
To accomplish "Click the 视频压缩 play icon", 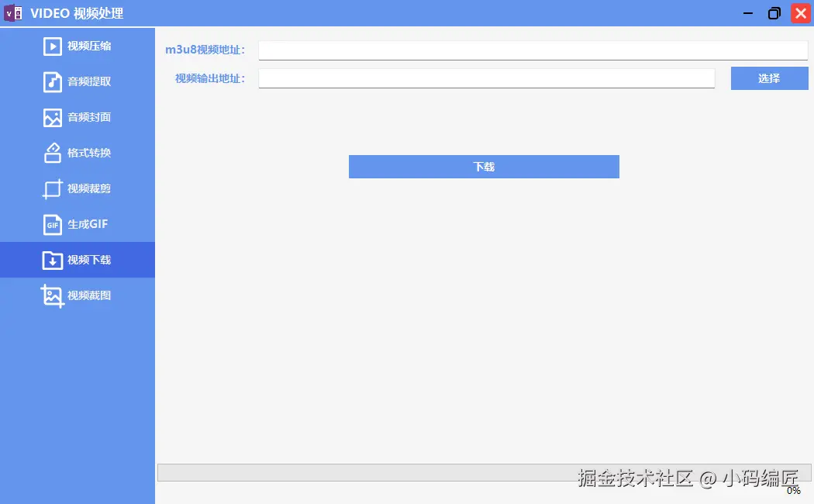I will (x=53, y=47).
